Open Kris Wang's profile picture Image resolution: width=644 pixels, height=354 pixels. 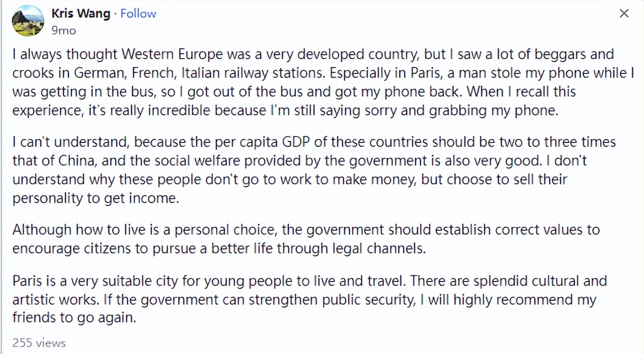pos(28,21)
